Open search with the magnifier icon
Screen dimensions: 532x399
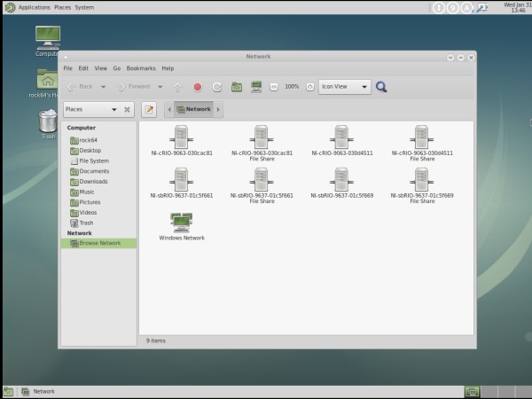coord(381,87)
